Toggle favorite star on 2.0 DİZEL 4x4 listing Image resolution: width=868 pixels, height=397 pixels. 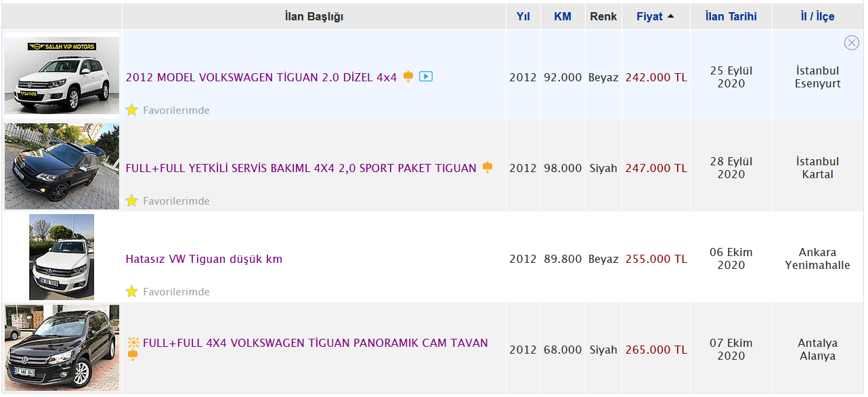(x=132, y=110)
